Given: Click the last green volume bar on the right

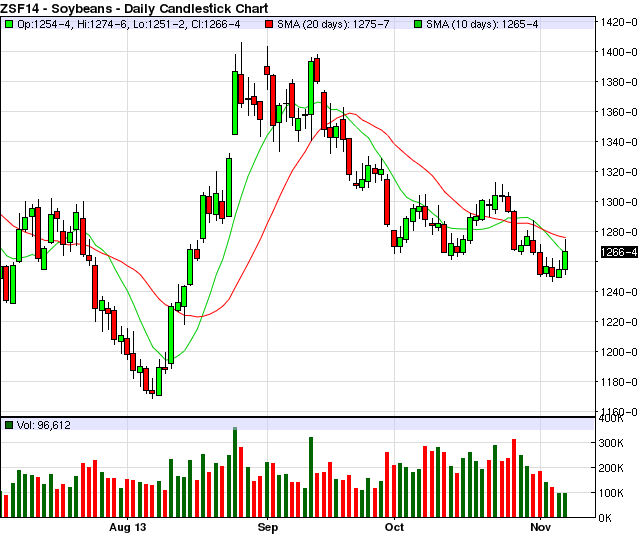Looking at the screenshot, I should pyautogui.click(x=565, y=505).
